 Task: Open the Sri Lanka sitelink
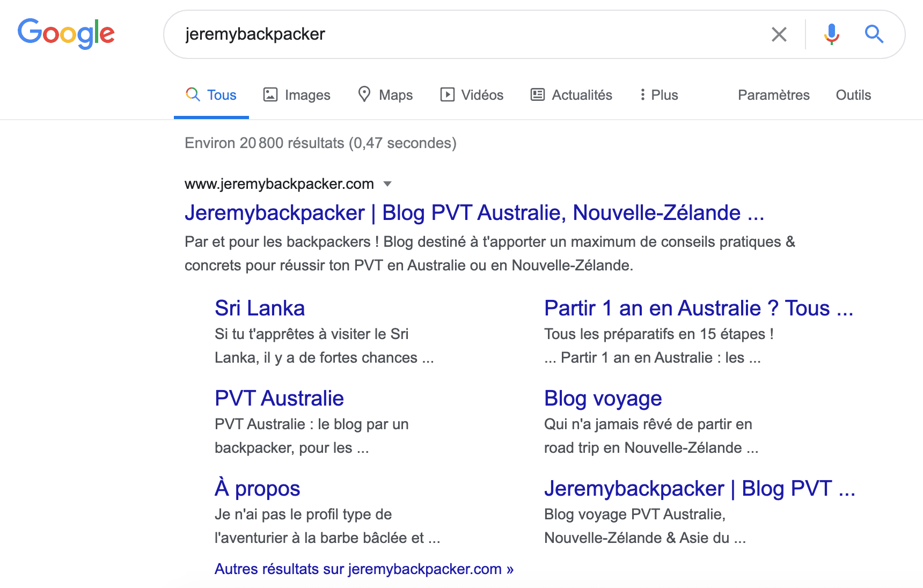[x=260, y=308]
